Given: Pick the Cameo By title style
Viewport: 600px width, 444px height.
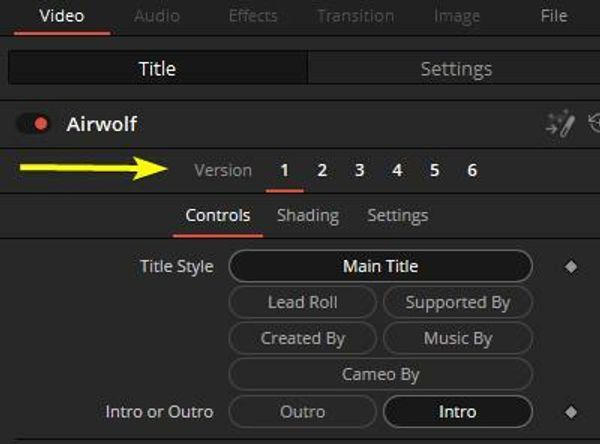Looking at the screenshot, I should [x=381, y=374].
